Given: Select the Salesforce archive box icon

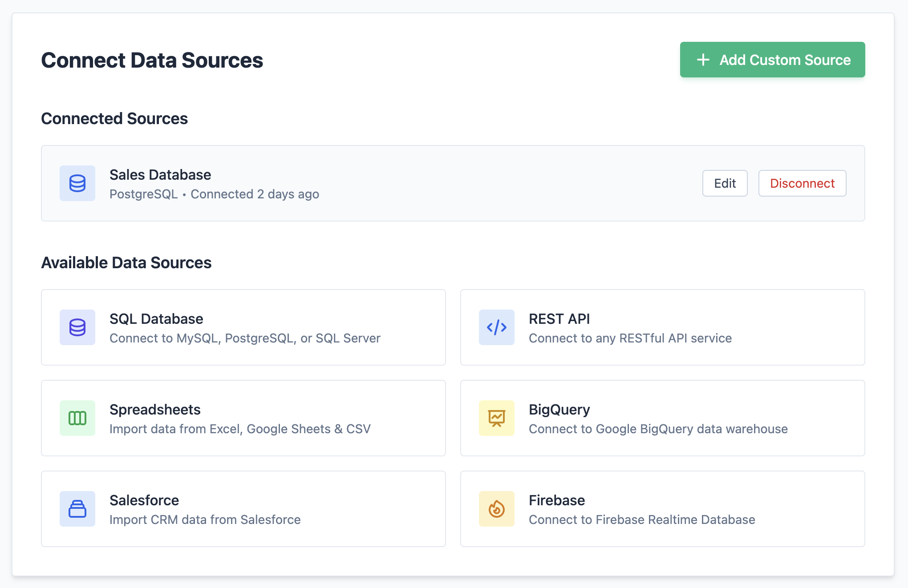Looking at the screenshot, I should point(77,509).
